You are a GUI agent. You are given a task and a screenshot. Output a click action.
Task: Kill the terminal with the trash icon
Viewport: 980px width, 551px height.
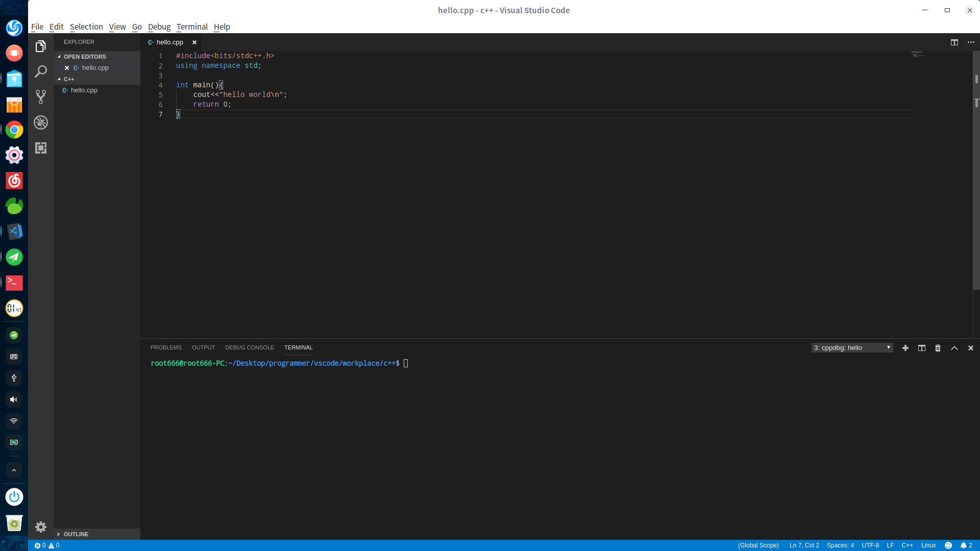coord(938,348)
